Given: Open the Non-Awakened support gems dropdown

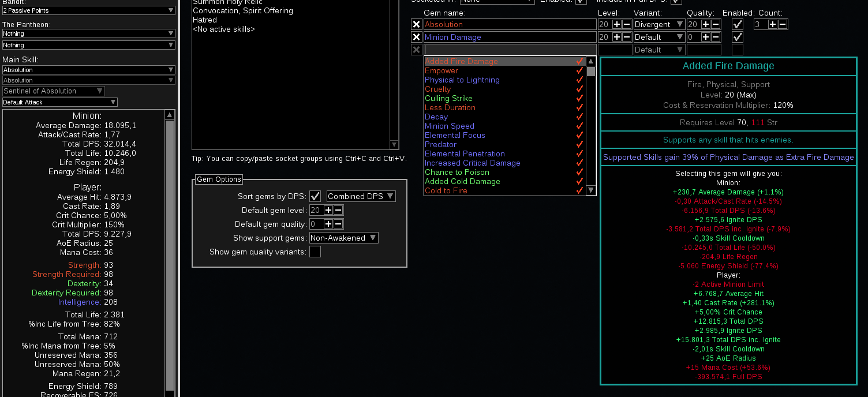Looking at the screenshot, I should [x=344, y=238].
